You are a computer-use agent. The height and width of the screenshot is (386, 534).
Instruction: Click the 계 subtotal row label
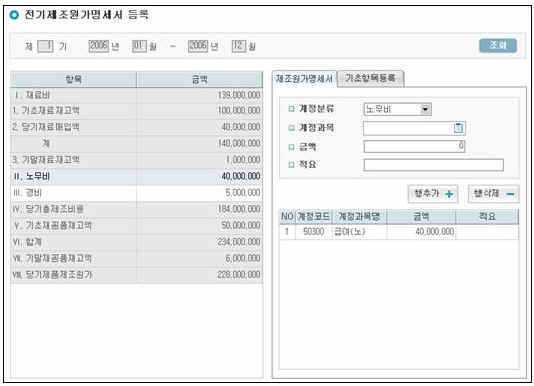[46, 143]
